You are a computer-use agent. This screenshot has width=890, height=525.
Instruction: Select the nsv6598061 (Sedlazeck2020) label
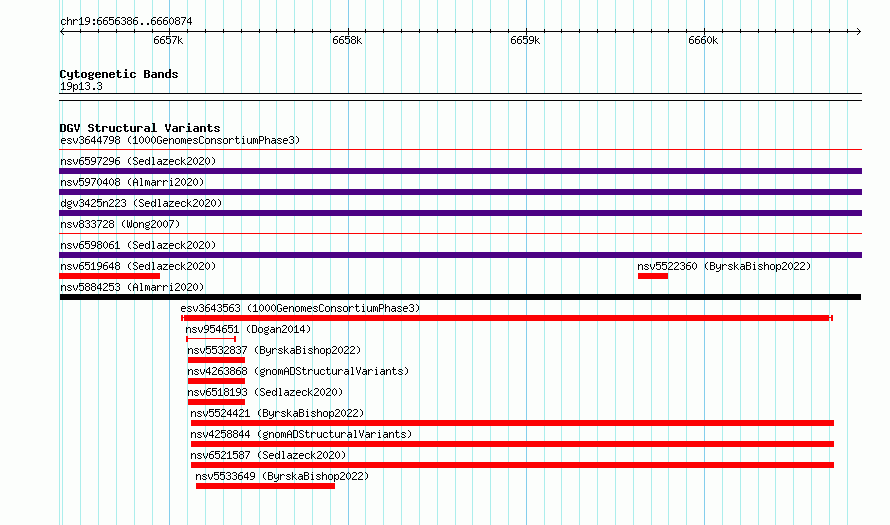pos(138,245)
